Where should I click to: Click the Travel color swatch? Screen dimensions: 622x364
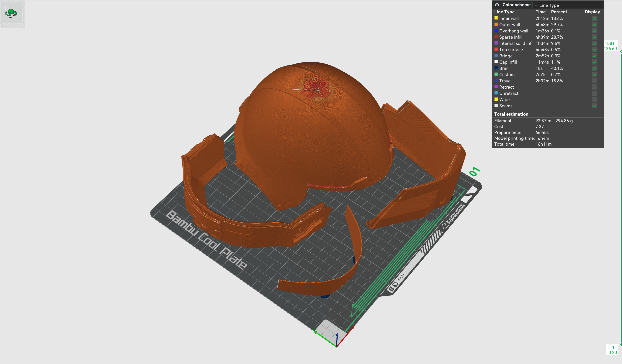click(496, 80)
